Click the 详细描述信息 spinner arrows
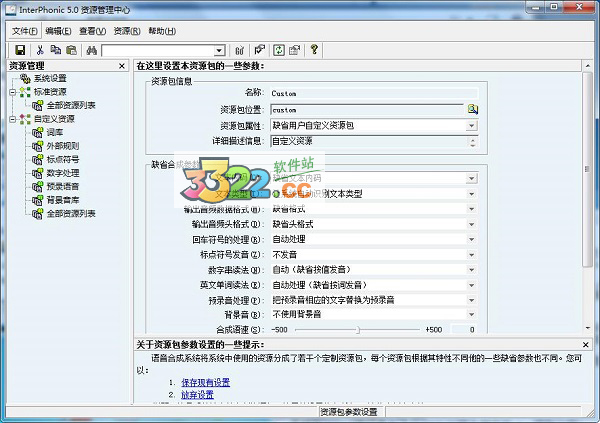The image size is (600, 423). coord(473,142)
